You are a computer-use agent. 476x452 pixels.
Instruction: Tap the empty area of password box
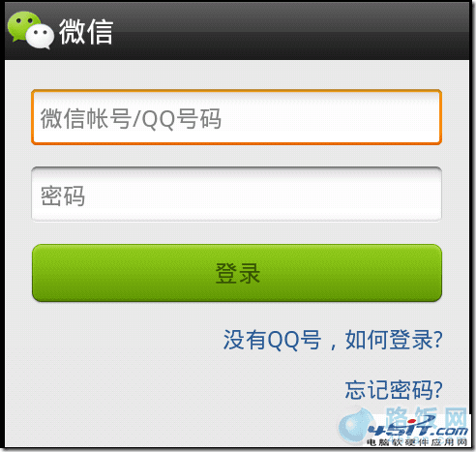263,195
